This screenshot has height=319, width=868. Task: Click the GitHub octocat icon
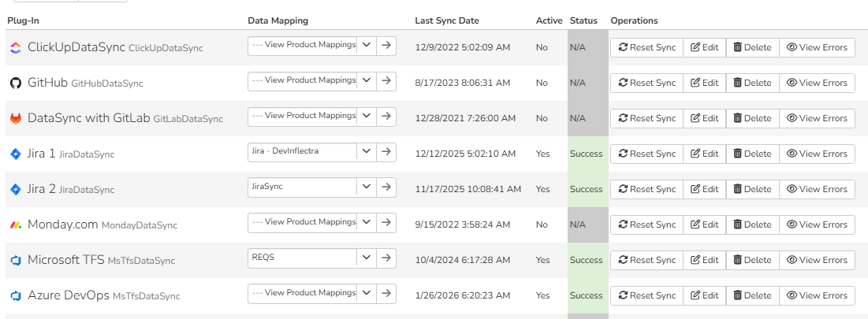click(16, 83)
